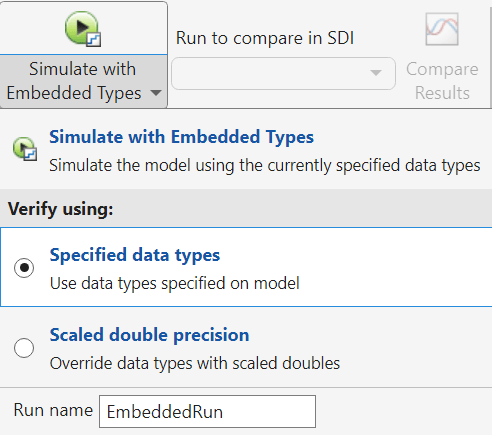Click small play icon beside menu entry

coord(25,149)
